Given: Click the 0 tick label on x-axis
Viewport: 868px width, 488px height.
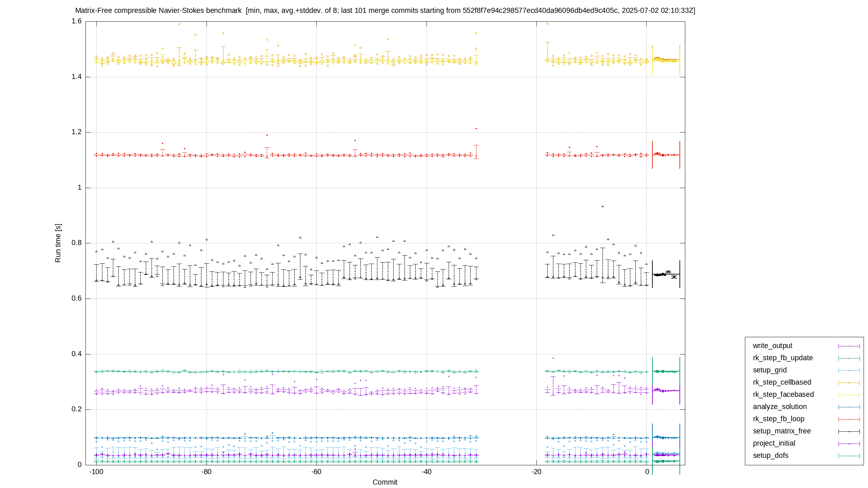Looking at the screenshot, I should point(647,472).
